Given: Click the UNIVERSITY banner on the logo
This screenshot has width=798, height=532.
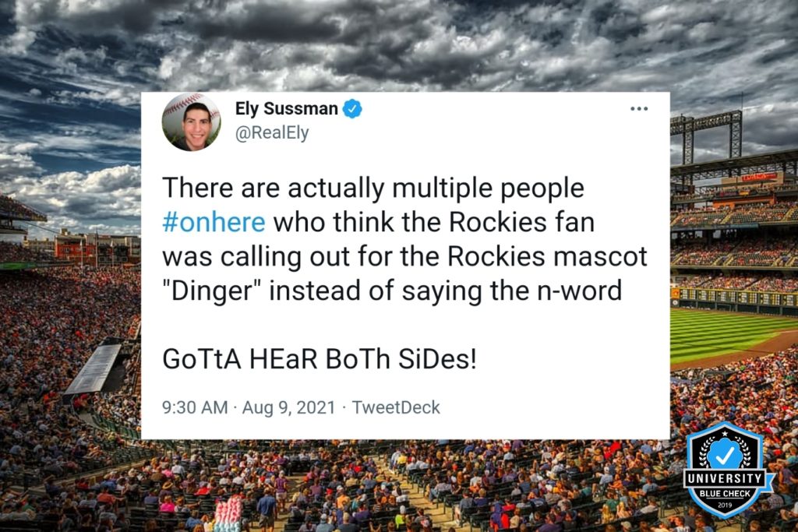Looking at the screenshot, I should coord(725,478).
